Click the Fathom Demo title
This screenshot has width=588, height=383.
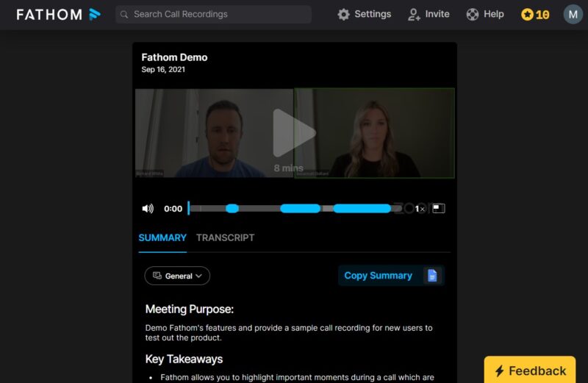(174, 57)
